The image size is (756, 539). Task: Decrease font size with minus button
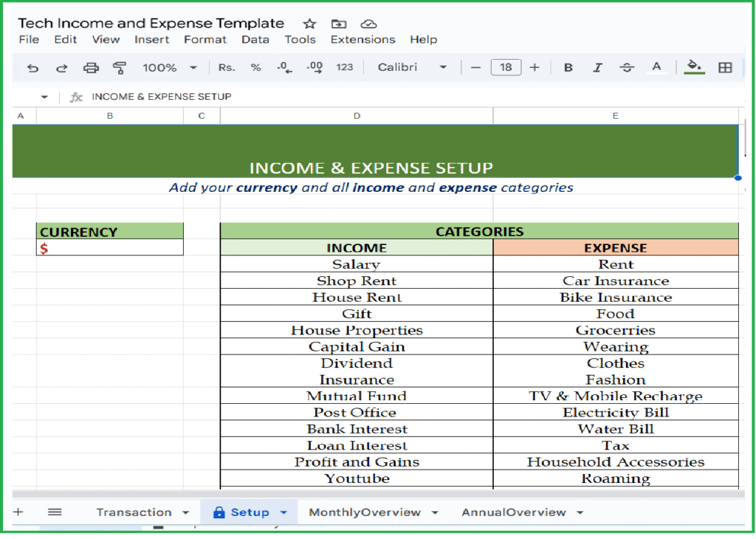tap(475, 67)
